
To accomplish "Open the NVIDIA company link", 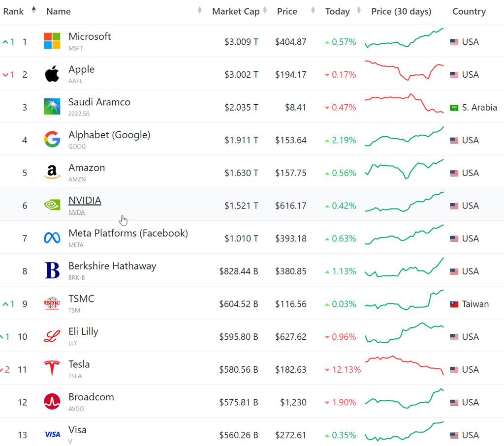I will click(85, 201).
